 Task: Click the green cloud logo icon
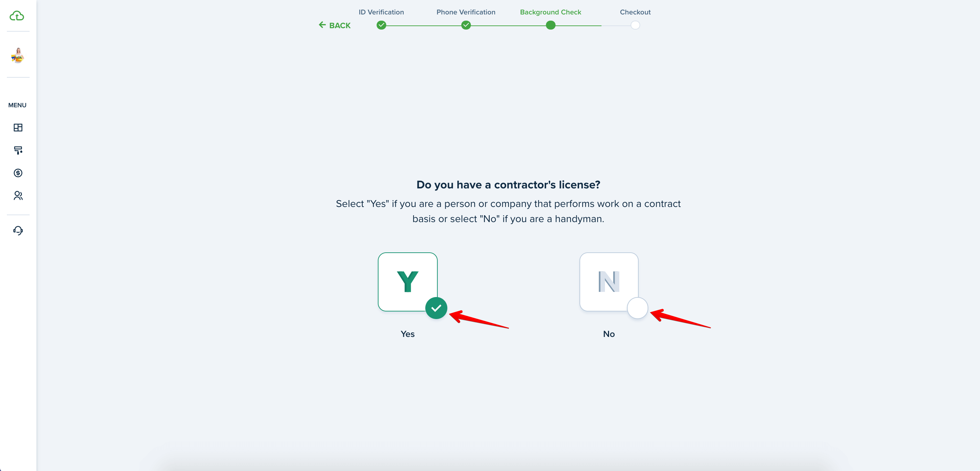click(17, 15)
